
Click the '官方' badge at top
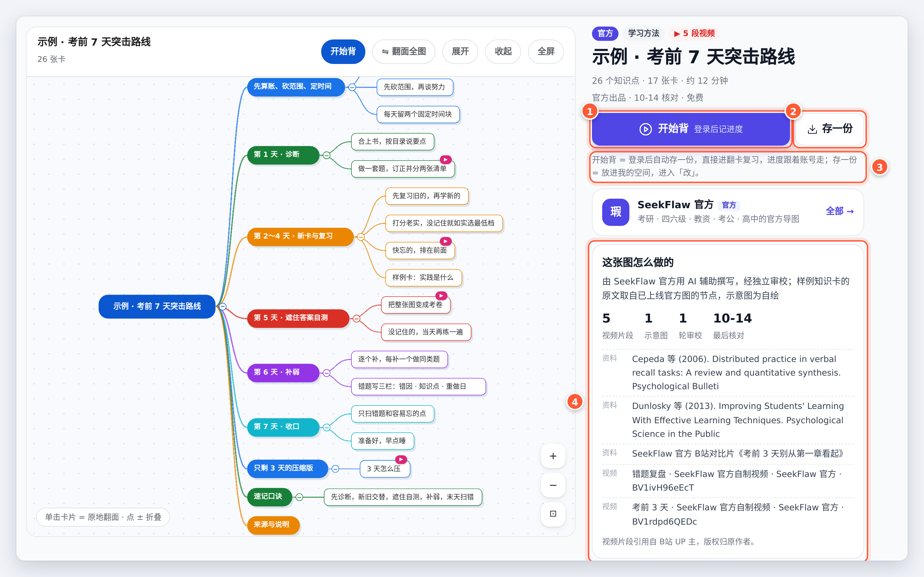point(605,34)
